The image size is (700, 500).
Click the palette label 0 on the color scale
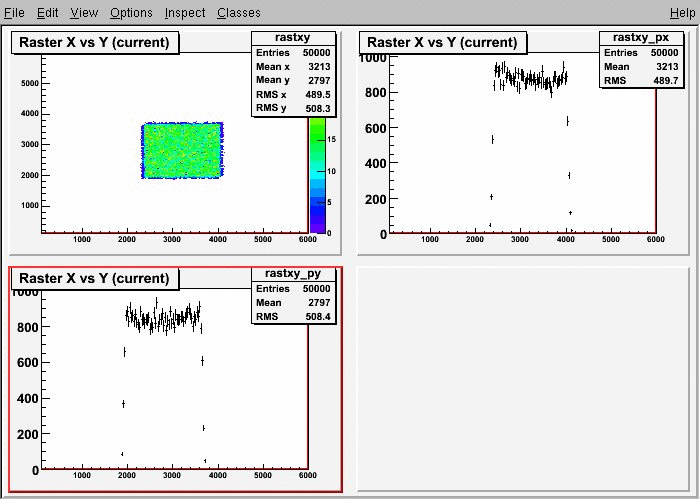329,233
